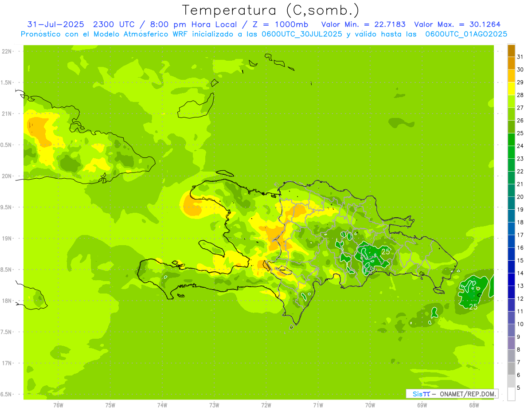Click the legend value '31'
This screenshot has height=411, width=532.
coord(520,57)
